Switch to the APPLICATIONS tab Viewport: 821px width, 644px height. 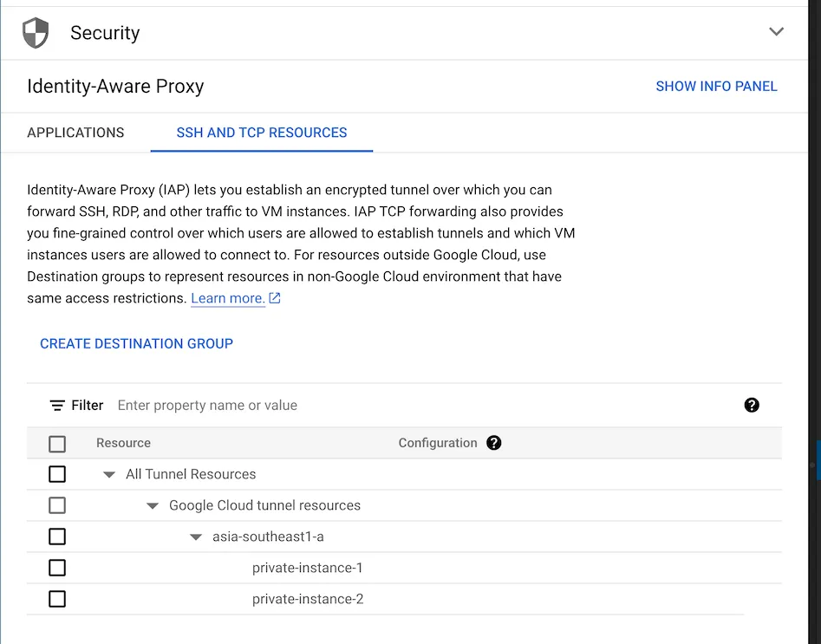tap(75, 133)
